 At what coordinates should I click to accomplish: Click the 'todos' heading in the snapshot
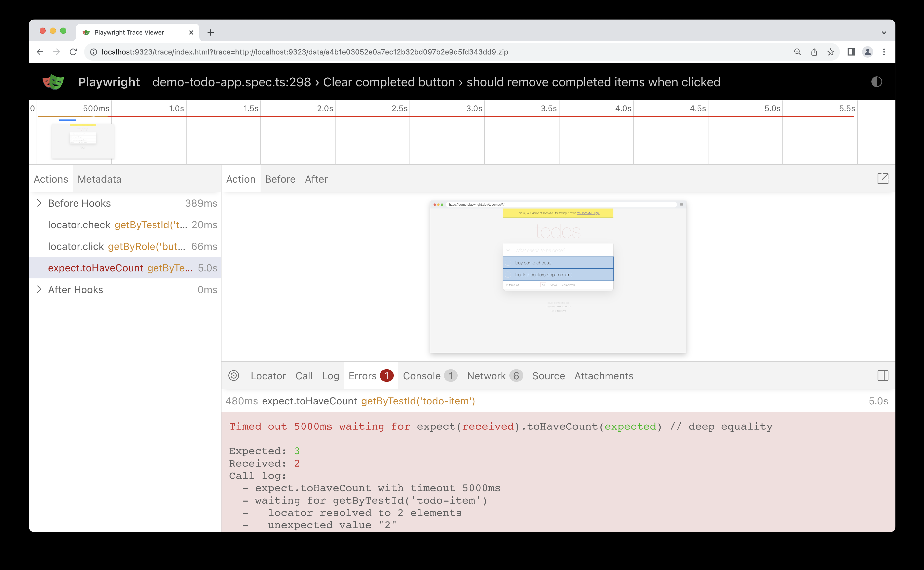coord(558,232)
